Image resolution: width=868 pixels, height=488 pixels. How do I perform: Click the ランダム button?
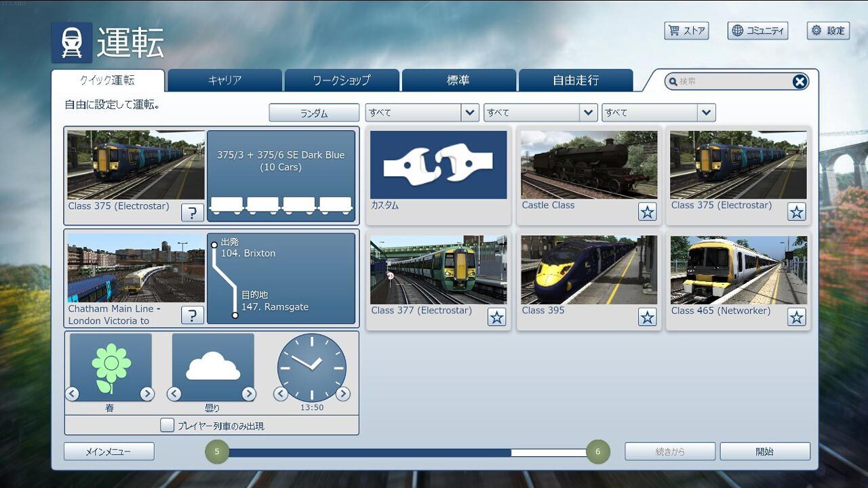pos(314,113)
